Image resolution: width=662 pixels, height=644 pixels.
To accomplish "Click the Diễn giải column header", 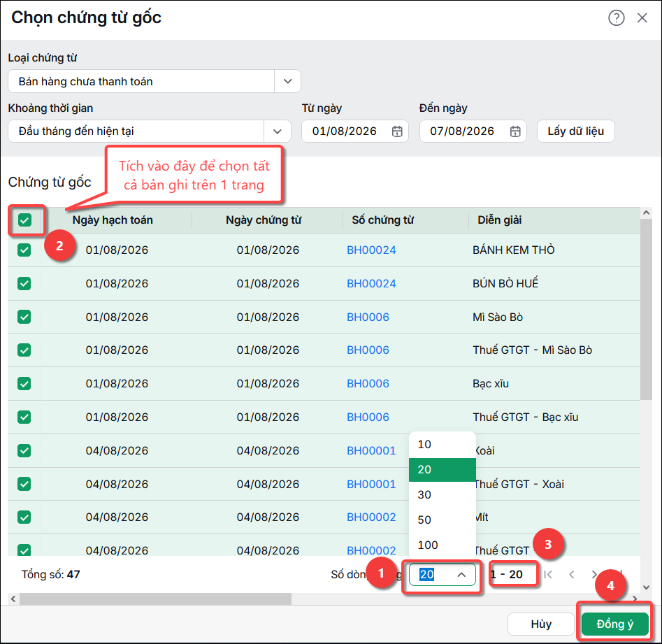I will [x=499, y=220].
